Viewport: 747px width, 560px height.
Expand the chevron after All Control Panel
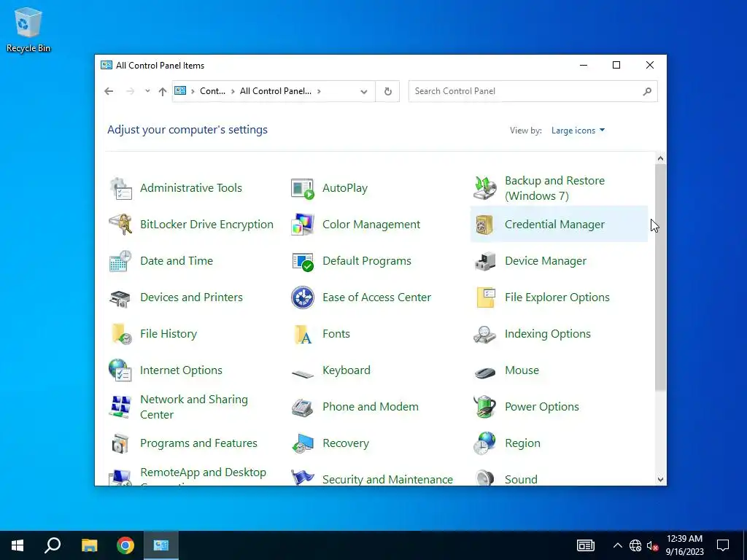(x=319, y=91)
